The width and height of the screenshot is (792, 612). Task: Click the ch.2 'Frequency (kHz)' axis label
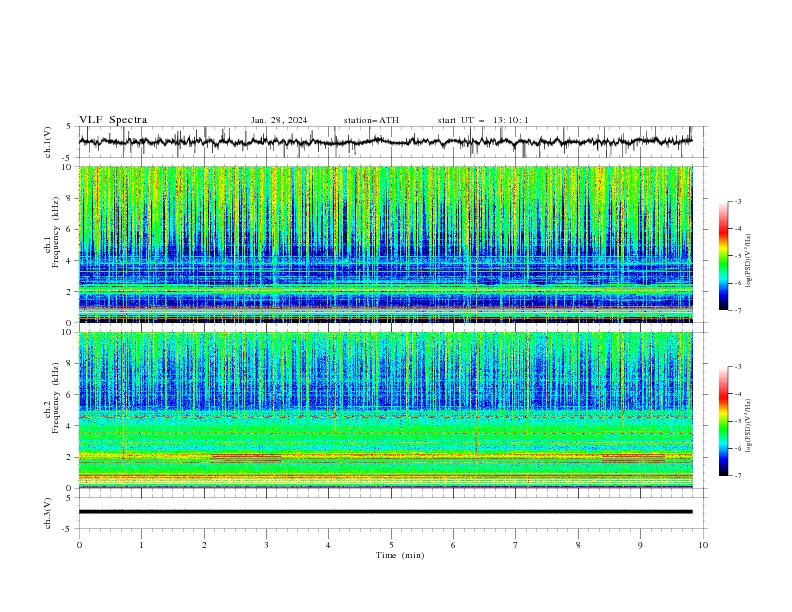coord(56,398)
